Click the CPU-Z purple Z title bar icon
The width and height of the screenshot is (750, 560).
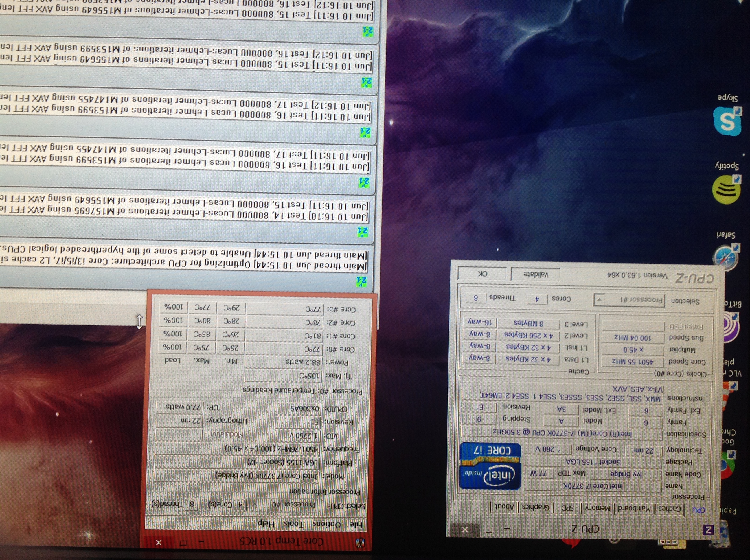pos(708,530)
